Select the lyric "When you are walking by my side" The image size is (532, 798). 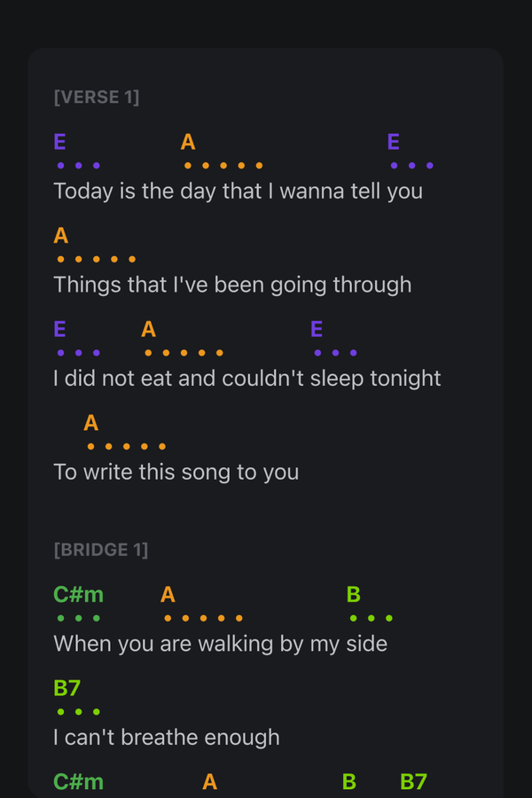[x=220, y=643]
